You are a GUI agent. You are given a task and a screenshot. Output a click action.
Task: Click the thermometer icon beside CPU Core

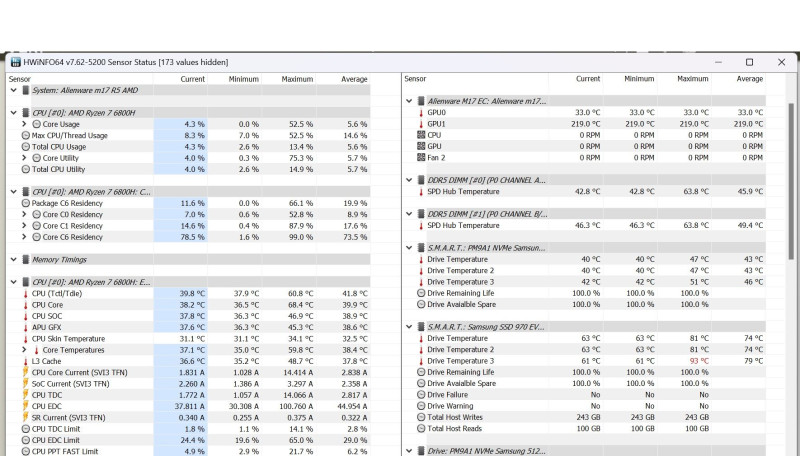coord(26,305)
